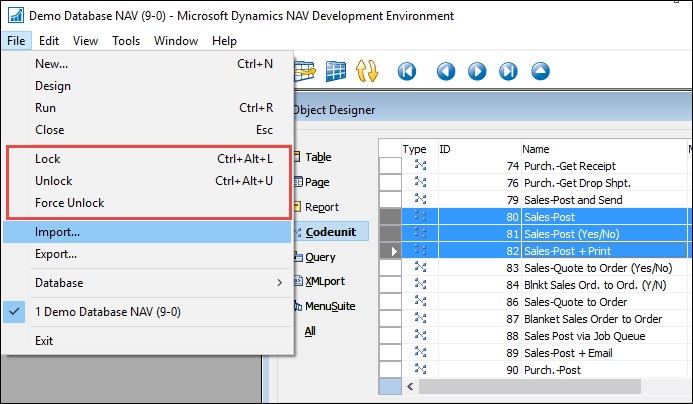Select the "Sales-Post and Send" name cell
The image size is (693, 404).
[604, 200]
